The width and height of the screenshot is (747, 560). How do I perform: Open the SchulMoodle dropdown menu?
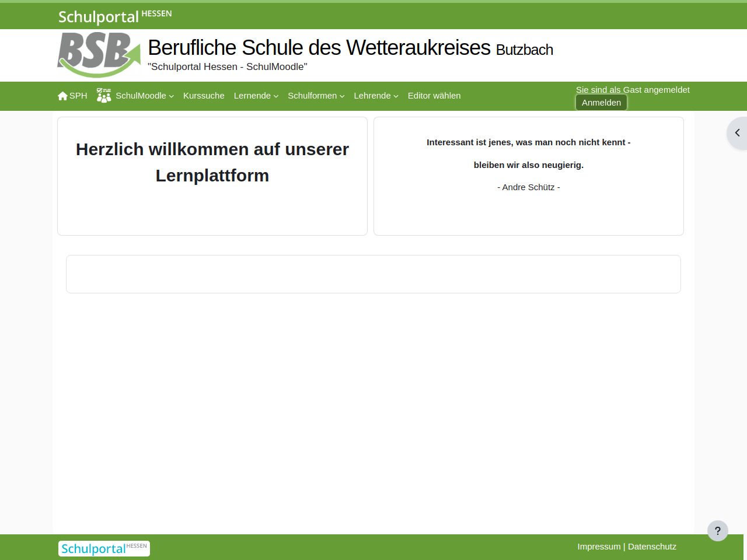click(x=144, y=96)
